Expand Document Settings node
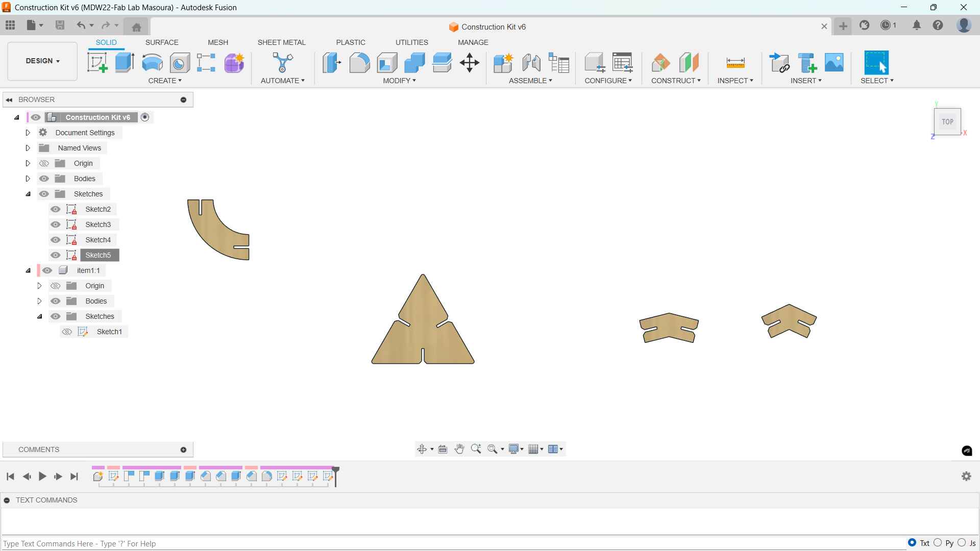This screenshot has width=980, height=551. [x=28, y=133]
